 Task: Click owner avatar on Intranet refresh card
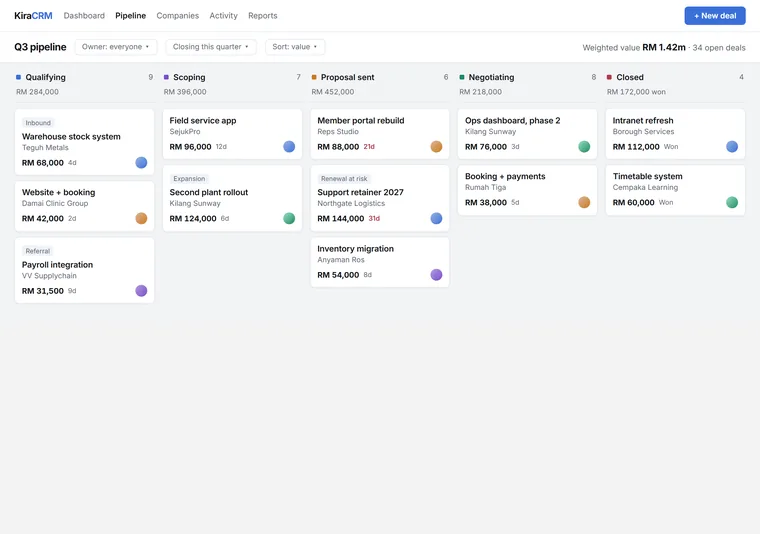[x=732, y=146]
